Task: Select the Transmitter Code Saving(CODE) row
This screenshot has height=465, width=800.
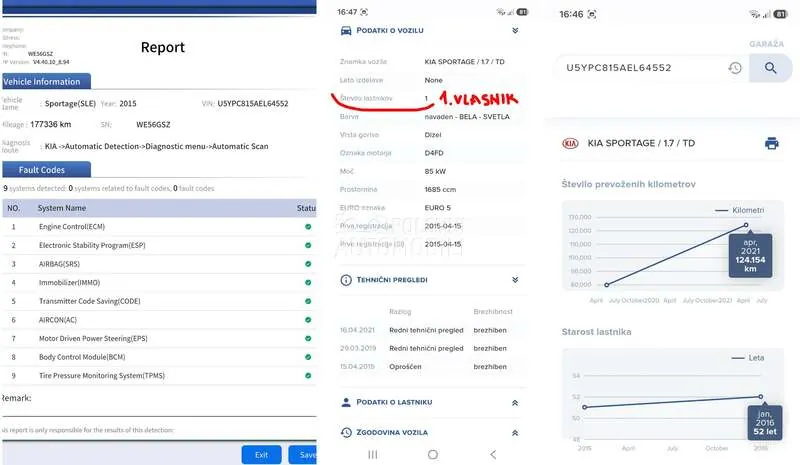Action: click(159, 301)
